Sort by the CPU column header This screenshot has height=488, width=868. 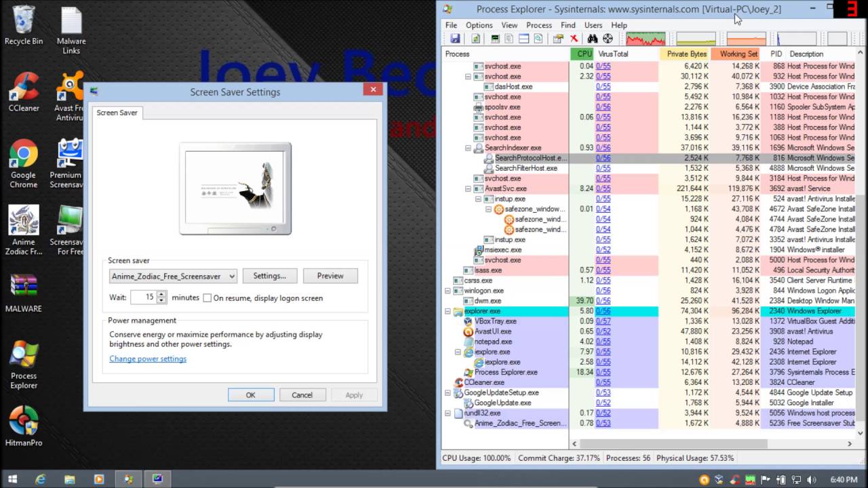click(x=583, y=54)
